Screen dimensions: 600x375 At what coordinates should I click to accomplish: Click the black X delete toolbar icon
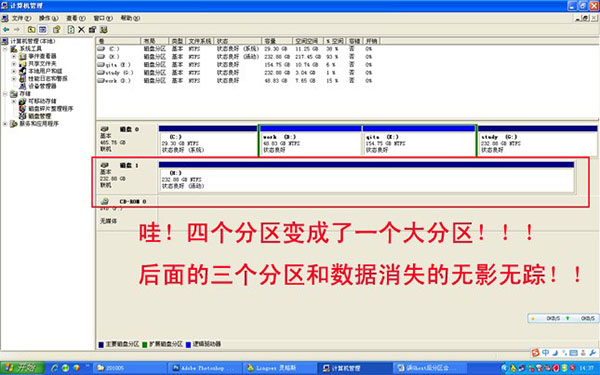point(82,29)
